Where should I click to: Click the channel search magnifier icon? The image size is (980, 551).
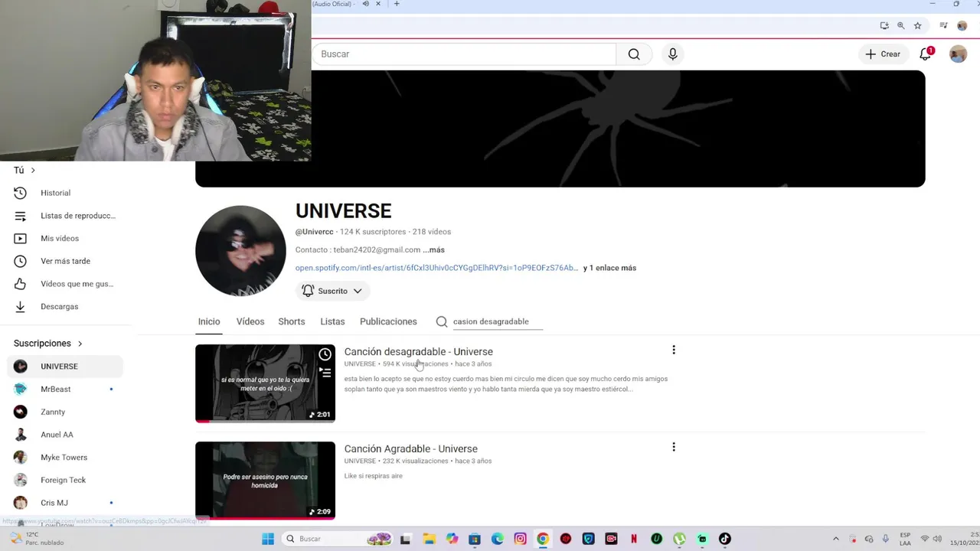click(442, 321)
